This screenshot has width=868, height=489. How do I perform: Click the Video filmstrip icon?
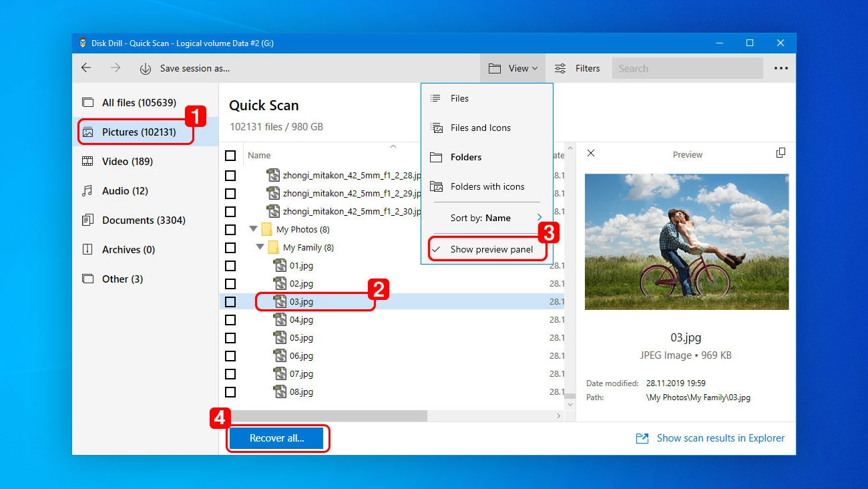(87, 162)
